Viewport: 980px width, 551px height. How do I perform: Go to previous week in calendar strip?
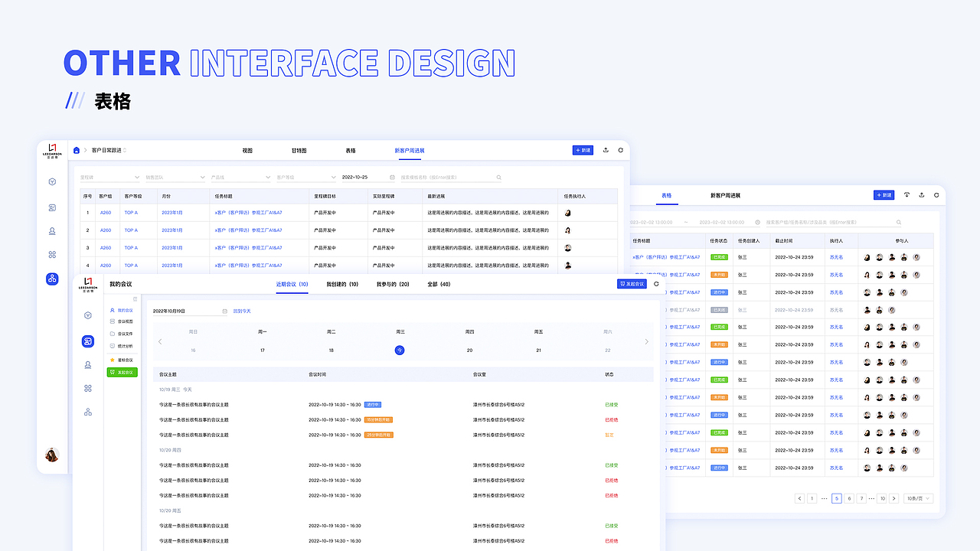[x=159, y=342]
